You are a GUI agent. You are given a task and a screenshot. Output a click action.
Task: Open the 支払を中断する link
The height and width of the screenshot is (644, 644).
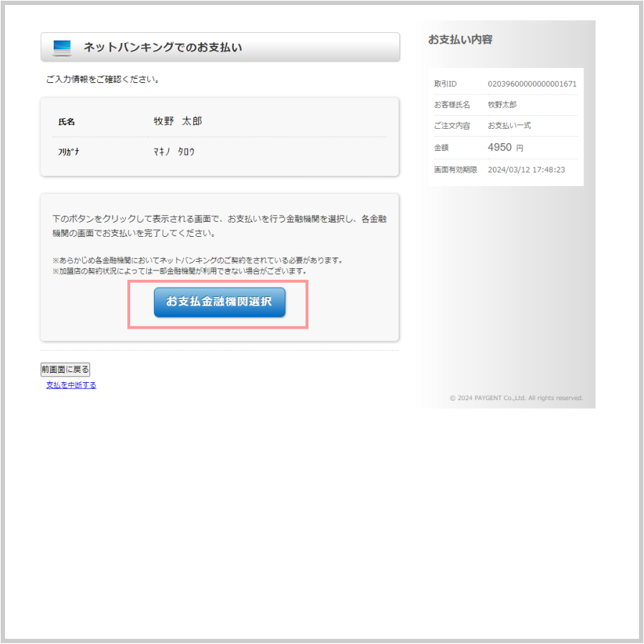point(71,385)
